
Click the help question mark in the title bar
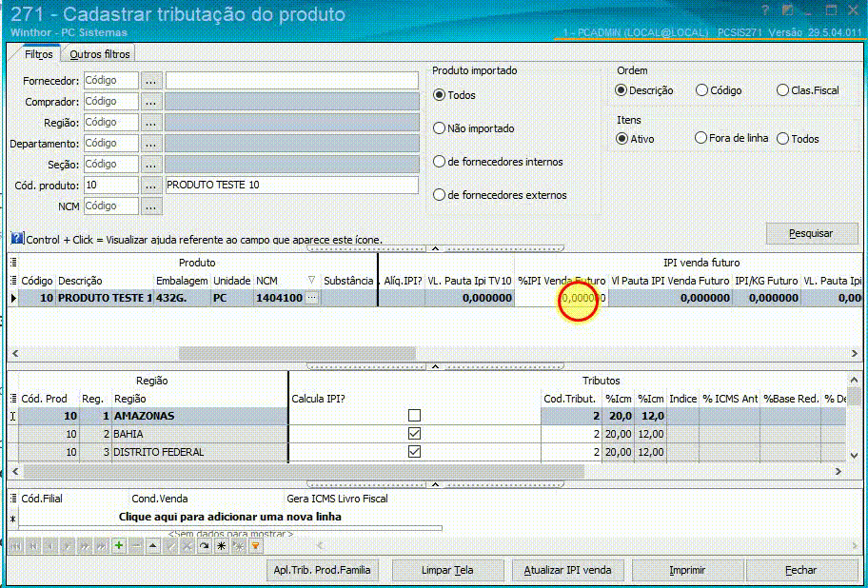click(x=765, y=10)
